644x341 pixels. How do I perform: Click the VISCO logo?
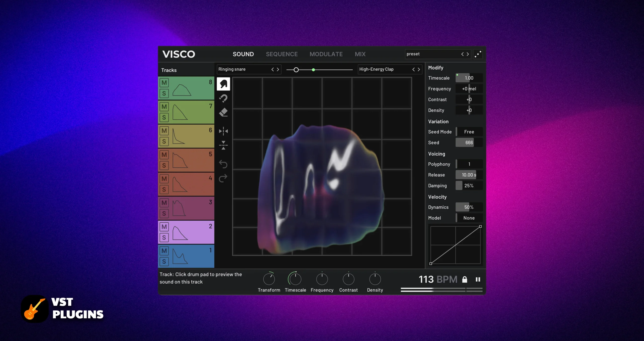point(179,54)
